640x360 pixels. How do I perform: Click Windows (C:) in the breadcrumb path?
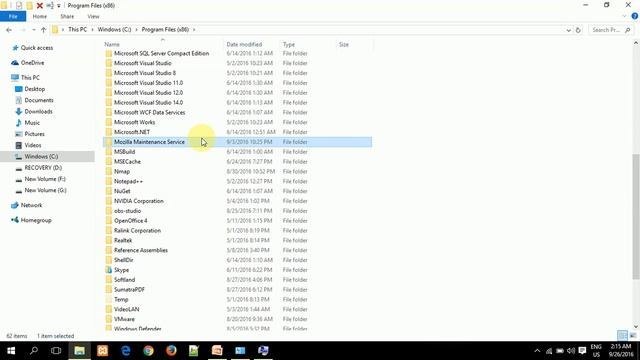114,30
